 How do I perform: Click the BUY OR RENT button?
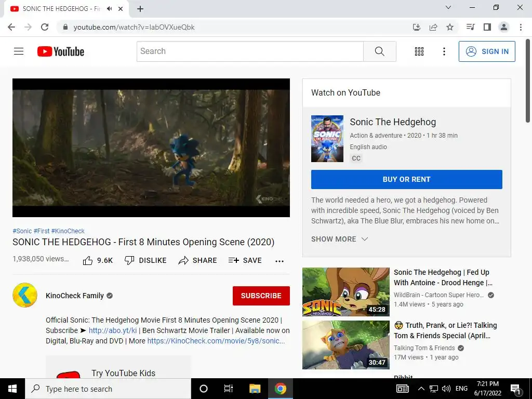(406, 179)
